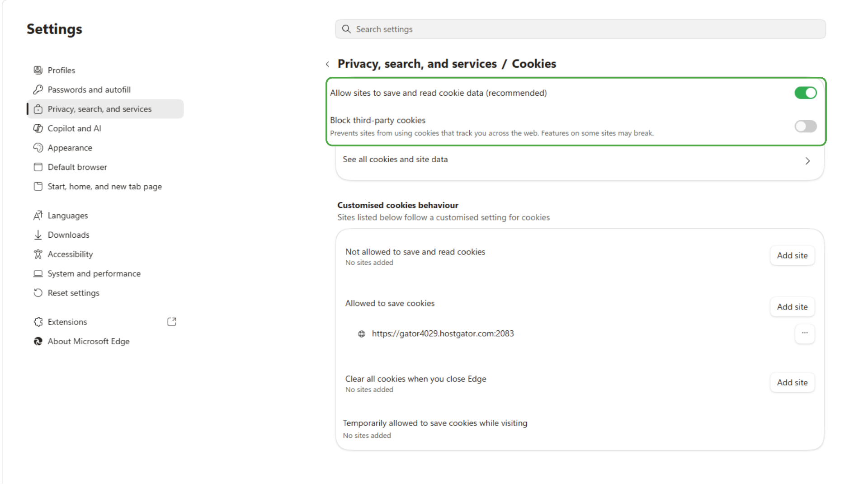Click the Appearance palette icon
This screenshot has height=488, width=868.
coord(38,148)
